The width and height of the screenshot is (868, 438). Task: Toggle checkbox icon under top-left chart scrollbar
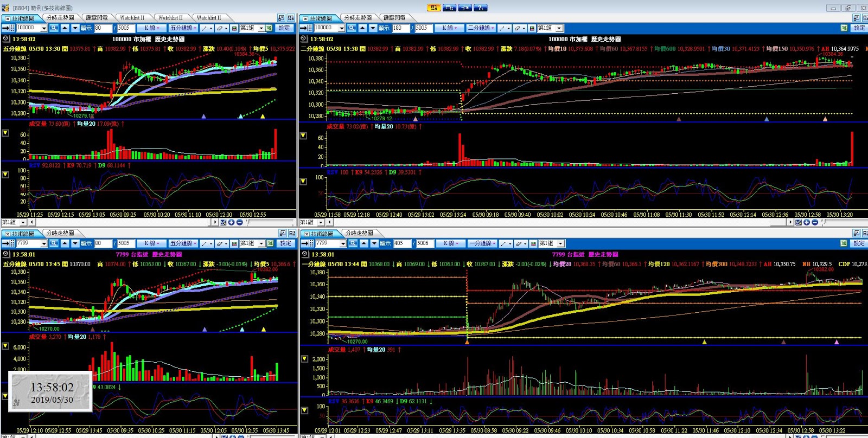[x=223, y=222]
